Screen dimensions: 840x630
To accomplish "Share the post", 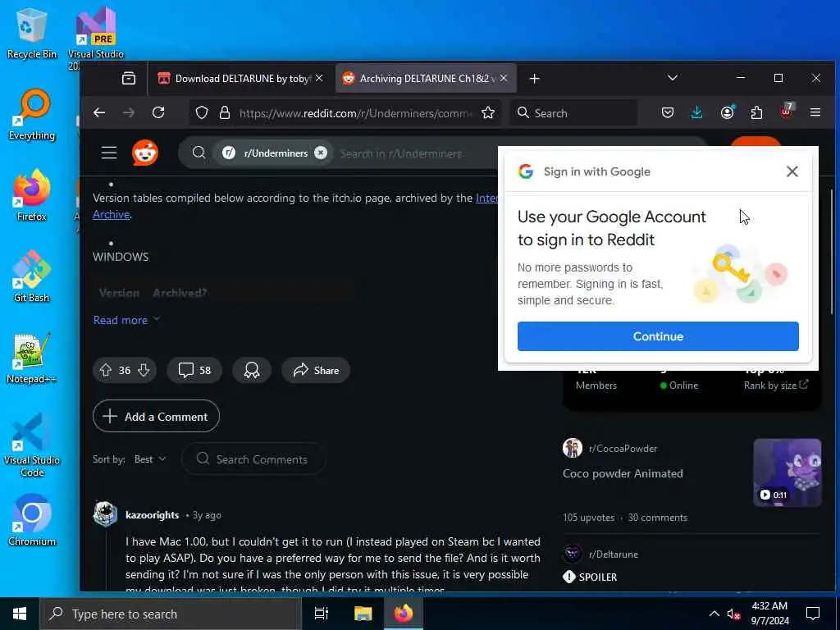I will point(316,370).
